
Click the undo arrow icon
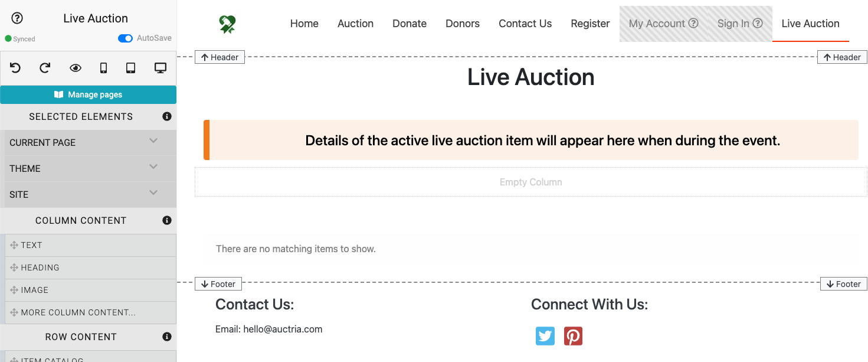(x=15, y=68)
